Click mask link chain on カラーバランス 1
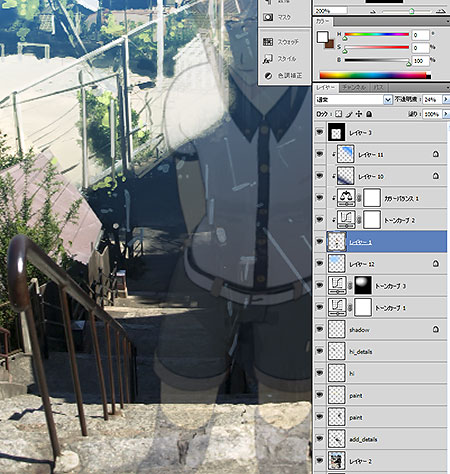 [359, 198]
